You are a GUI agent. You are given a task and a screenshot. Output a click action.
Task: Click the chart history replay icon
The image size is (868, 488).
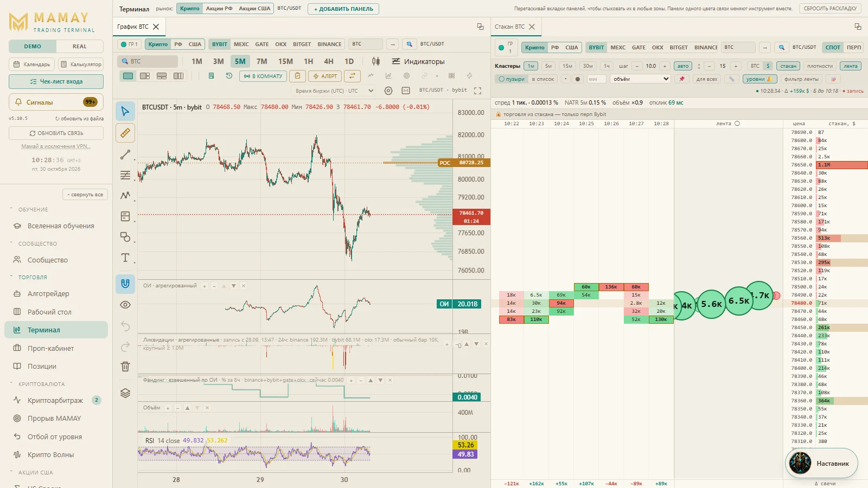[229, 76]
